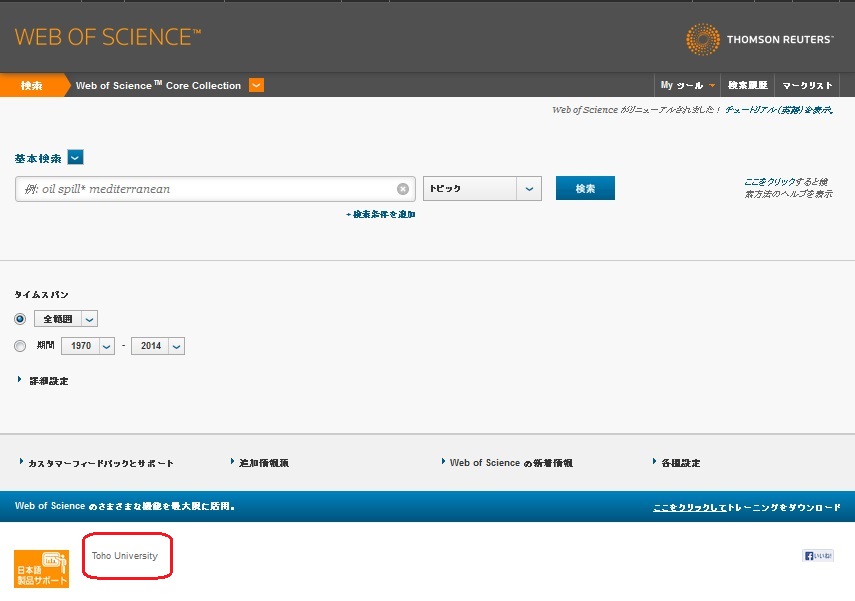
Task: Select the 全範囲 timespan radio button
Action: (20, 319)
